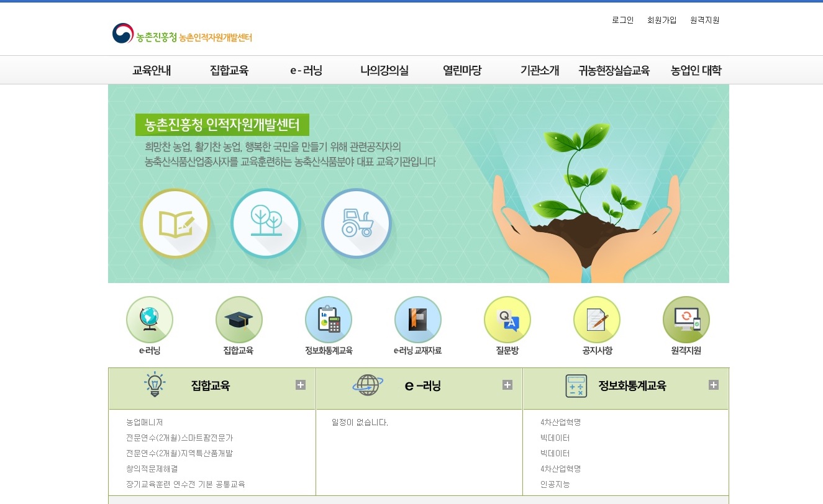Expand the 집합교육 panel with plus button

coord(301,385)
